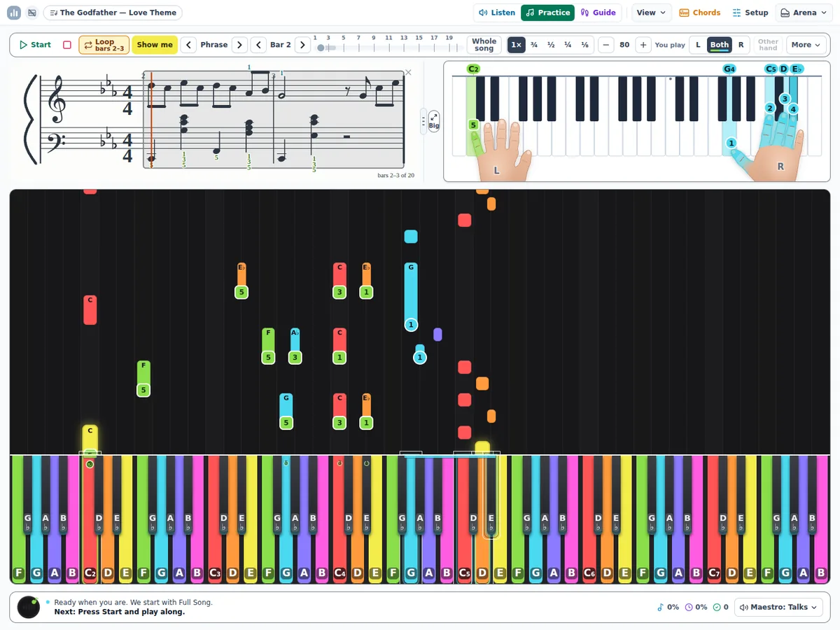Jump to bar 11 on the bar timeline

point(388,38)
